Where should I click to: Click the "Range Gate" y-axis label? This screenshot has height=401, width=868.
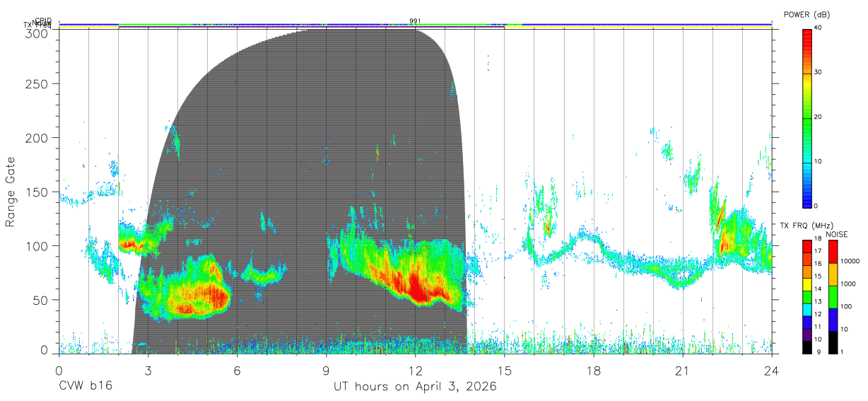tap(11, 192)
